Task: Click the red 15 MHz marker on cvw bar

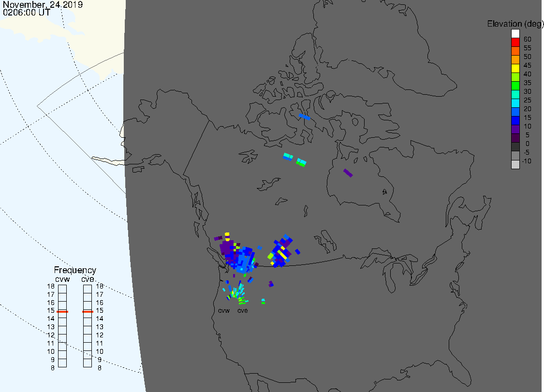Action: click(x=62, y=311)
